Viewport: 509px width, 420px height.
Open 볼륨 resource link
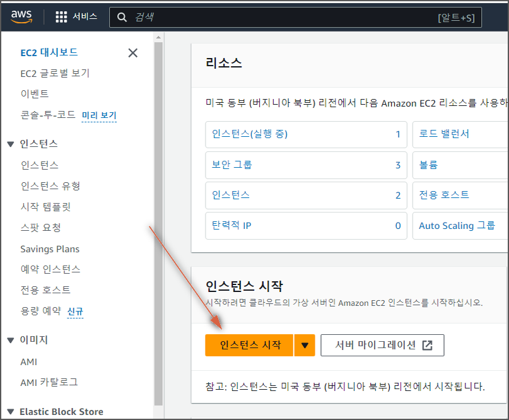point(428,165)
